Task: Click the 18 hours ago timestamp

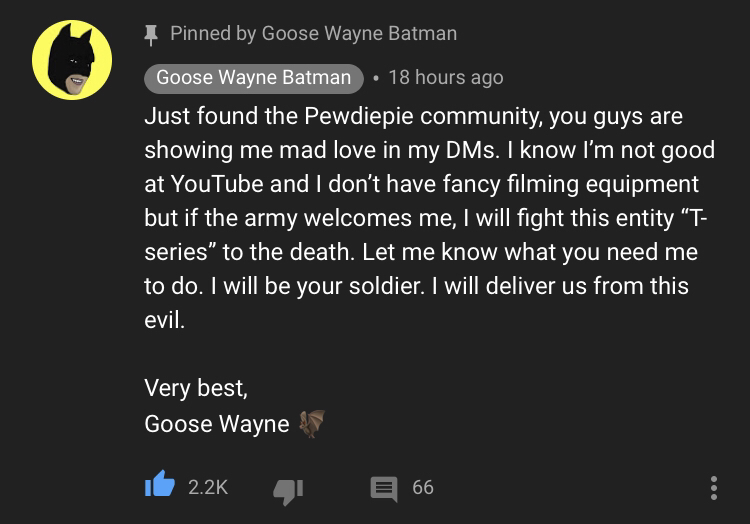Action: [446, 77]
